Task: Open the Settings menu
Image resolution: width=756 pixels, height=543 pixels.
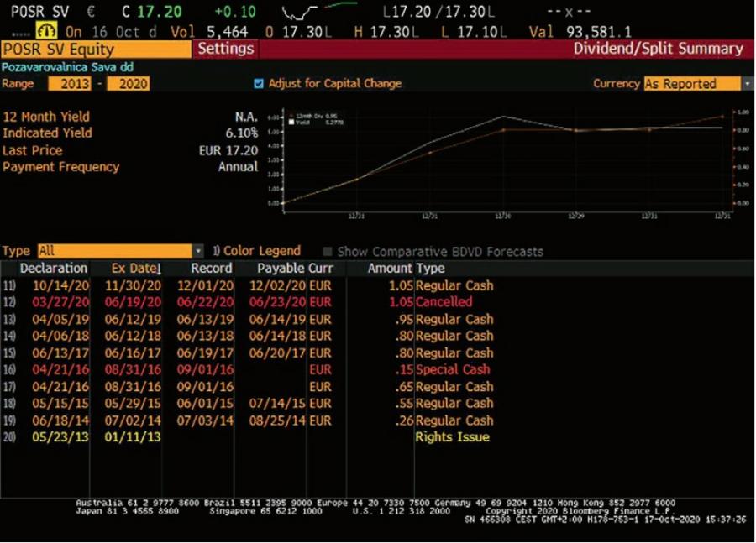Action: tap(225, 49)
